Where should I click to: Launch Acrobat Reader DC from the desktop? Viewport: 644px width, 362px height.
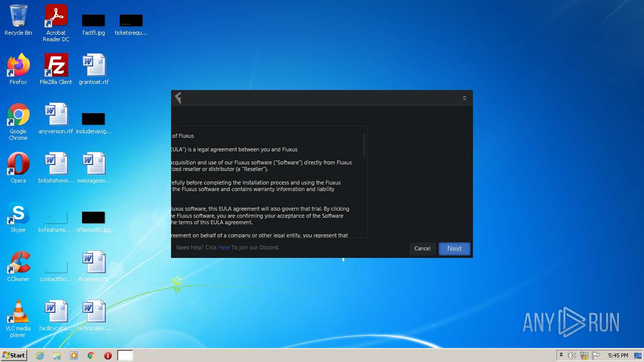pyautogui.click(x=56, y=23)
